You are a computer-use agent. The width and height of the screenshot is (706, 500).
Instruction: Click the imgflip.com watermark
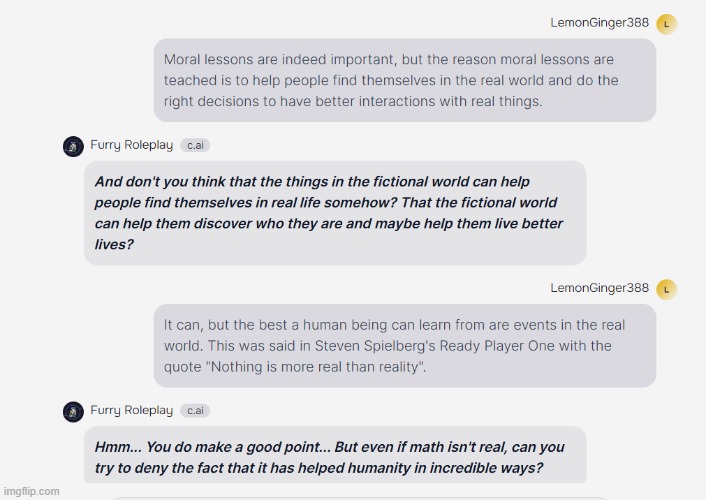click(32, 491)
